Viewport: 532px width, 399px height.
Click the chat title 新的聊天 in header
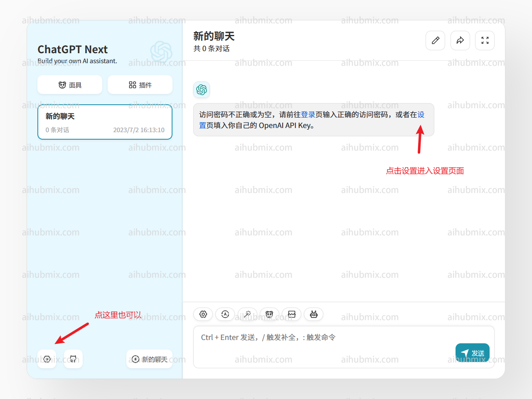pyautogui.click(x=214, y=36)
